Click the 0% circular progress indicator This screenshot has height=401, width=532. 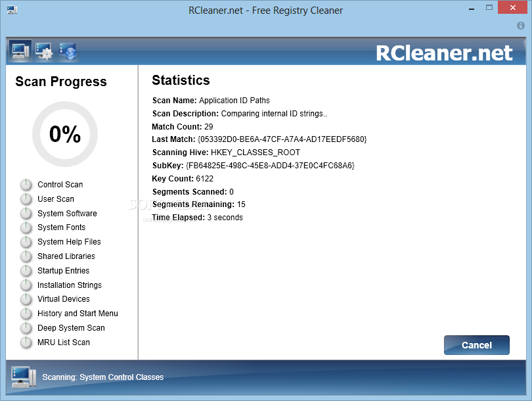click(x=65, y=134)
